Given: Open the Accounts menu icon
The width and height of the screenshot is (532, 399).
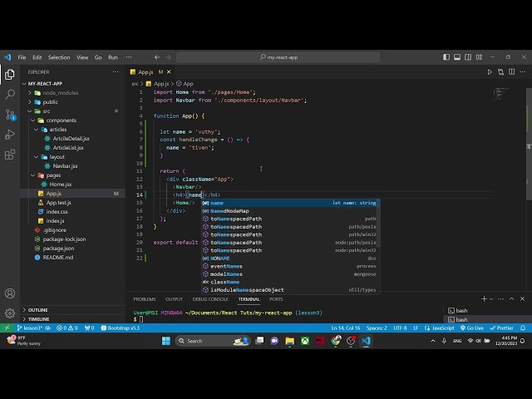Looking at the screenshot, I should (x=10, y=293).
